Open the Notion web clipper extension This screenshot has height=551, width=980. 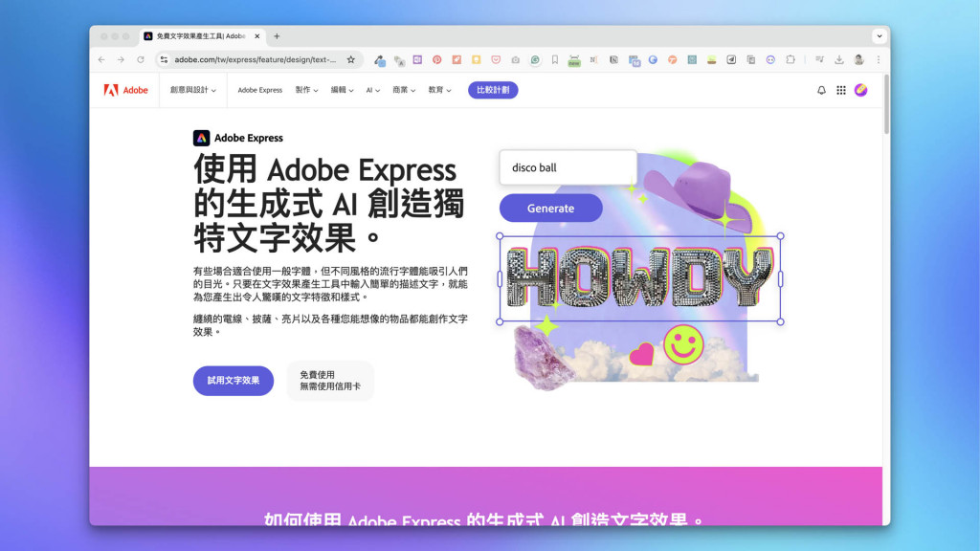(613, 60)
